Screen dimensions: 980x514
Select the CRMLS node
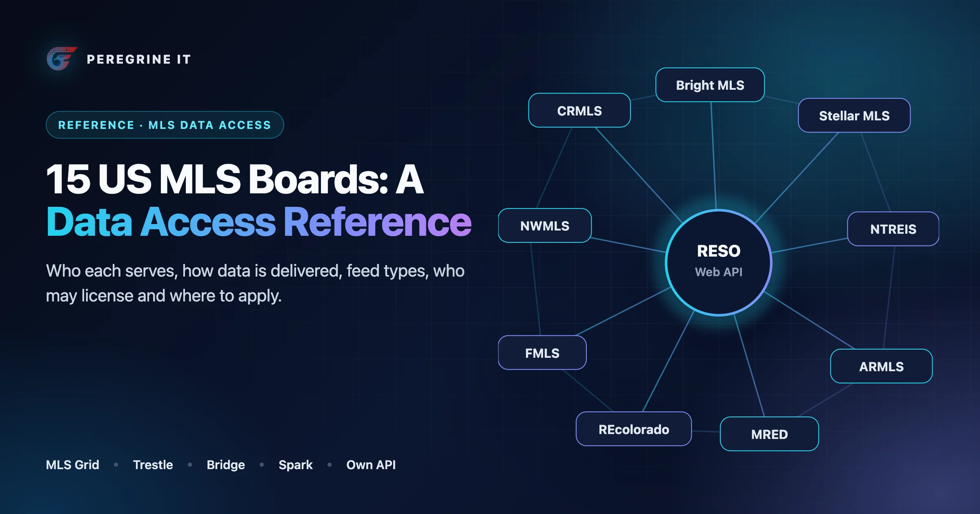(579, 111)
